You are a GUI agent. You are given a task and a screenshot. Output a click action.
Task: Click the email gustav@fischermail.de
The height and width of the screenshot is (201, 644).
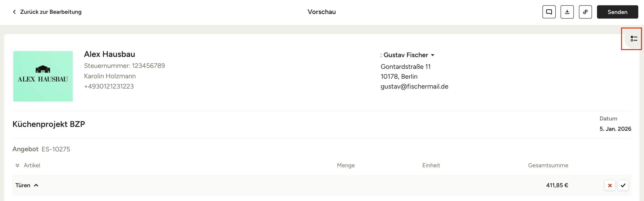[414, 86]
